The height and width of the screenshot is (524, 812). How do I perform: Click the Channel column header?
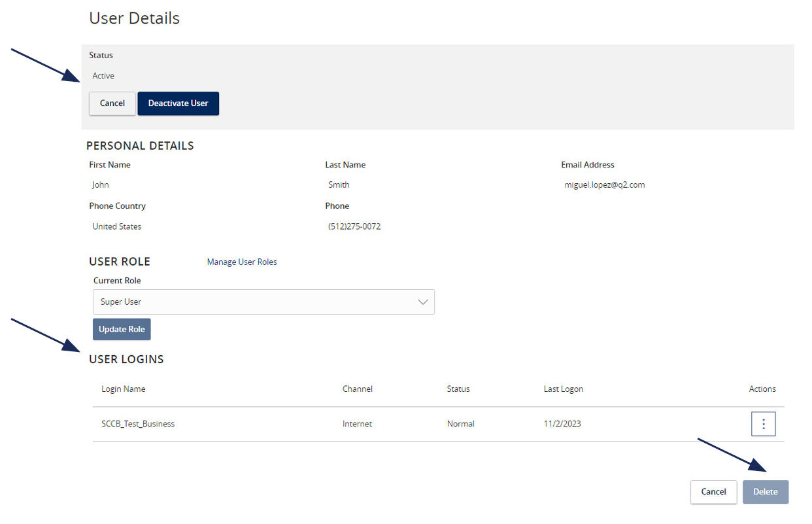tap(357, 389)
